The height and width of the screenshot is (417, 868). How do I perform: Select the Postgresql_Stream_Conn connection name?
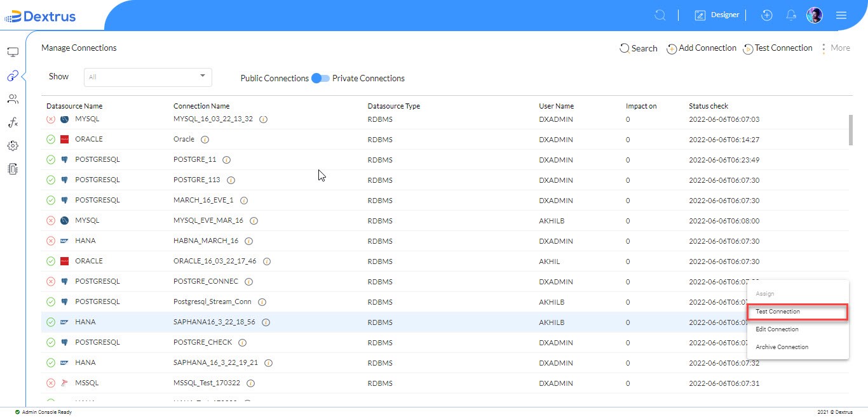[212, 302]
